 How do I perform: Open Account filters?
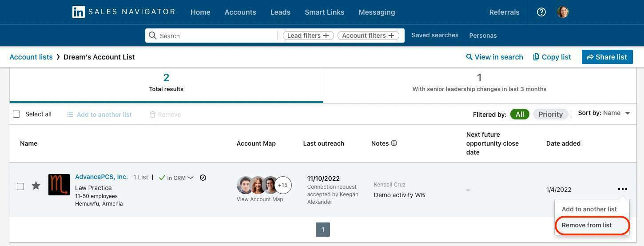(368, 36)
